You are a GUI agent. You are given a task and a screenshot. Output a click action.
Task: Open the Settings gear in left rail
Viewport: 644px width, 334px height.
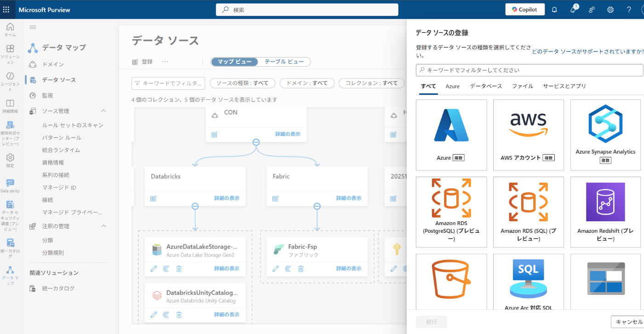tap(10, 160)
